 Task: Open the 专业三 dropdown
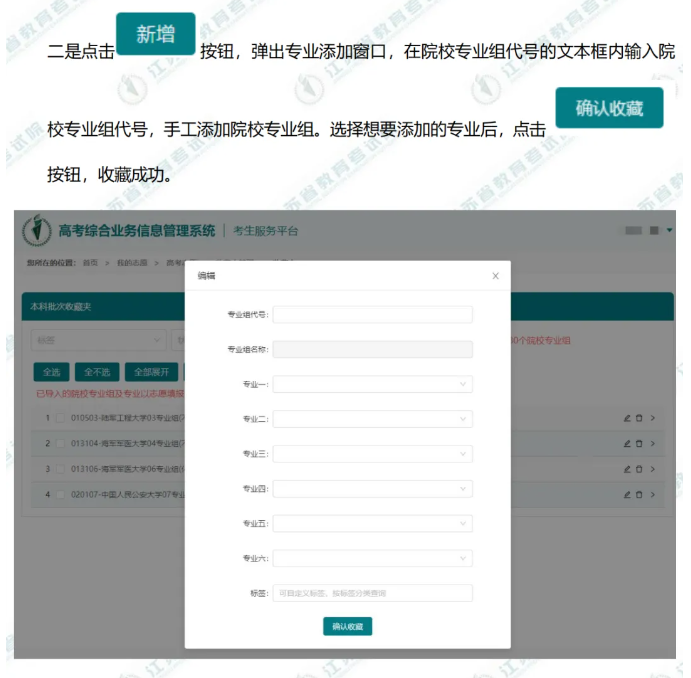tap(372, 454)
